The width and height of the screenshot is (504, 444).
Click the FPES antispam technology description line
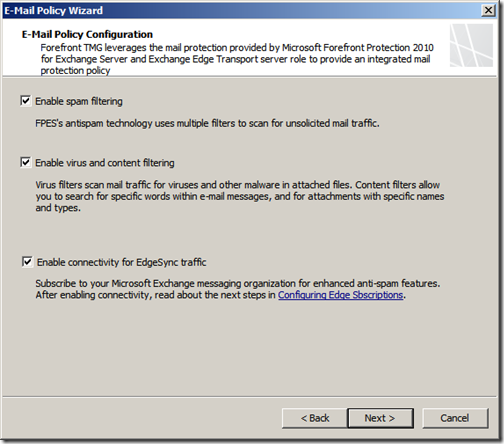click(x=207, y=123)
